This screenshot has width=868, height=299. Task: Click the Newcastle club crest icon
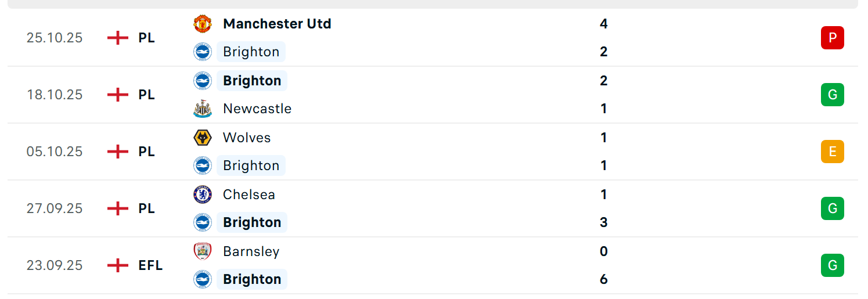203,109
